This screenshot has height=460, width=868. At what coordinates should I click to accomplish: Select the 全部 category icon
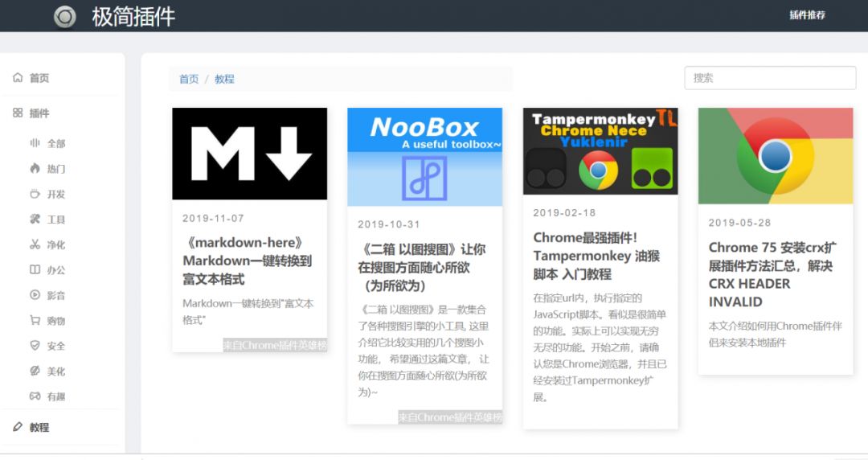[35, 143]
